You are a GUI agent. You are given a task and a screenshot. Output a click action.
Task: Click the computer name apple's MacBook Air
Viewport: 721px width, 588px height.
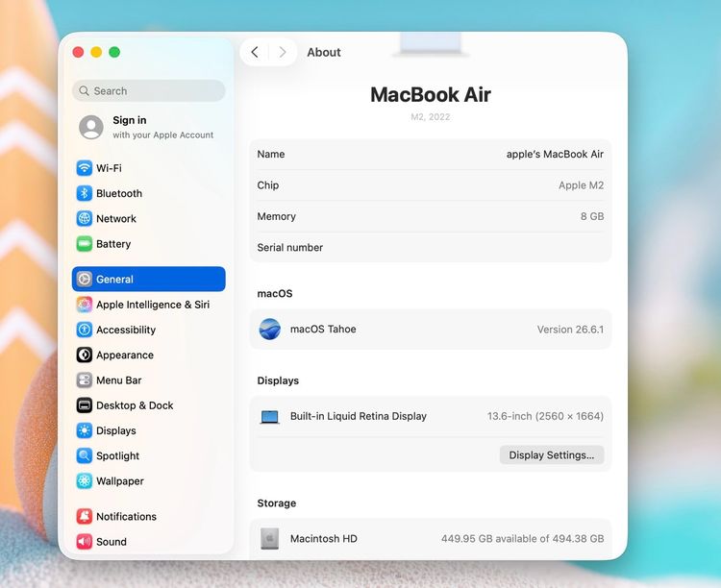coord(555,154)
